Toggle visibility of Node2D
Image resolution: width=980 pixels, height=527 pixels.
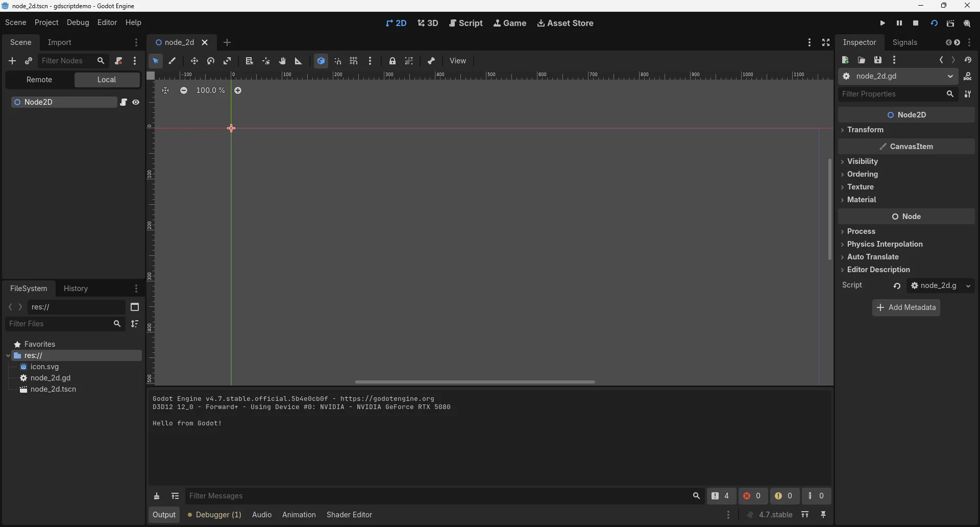136,102
